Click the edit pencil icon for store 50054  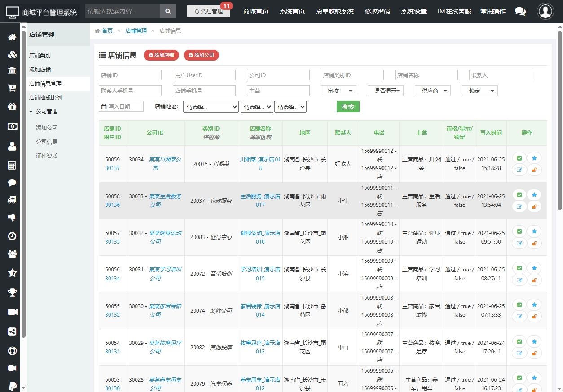pyautogui.click(x=519, y=353)
